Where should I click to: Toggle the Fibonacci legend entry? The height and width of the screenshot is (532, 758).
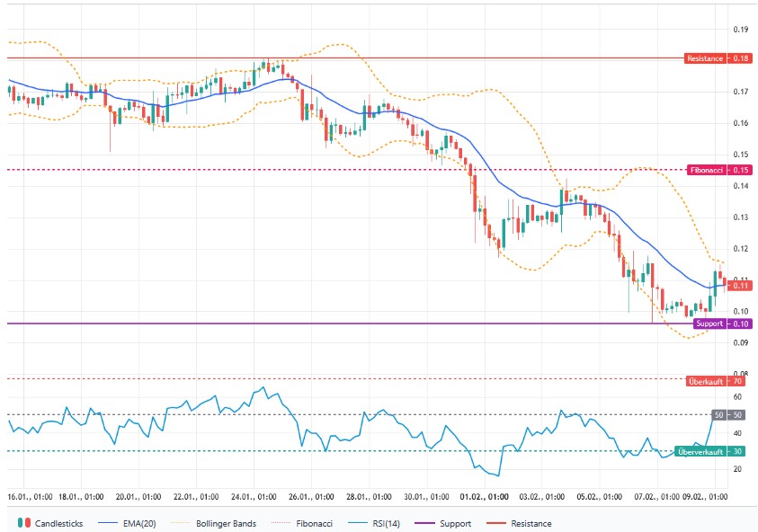click(308, 523)
